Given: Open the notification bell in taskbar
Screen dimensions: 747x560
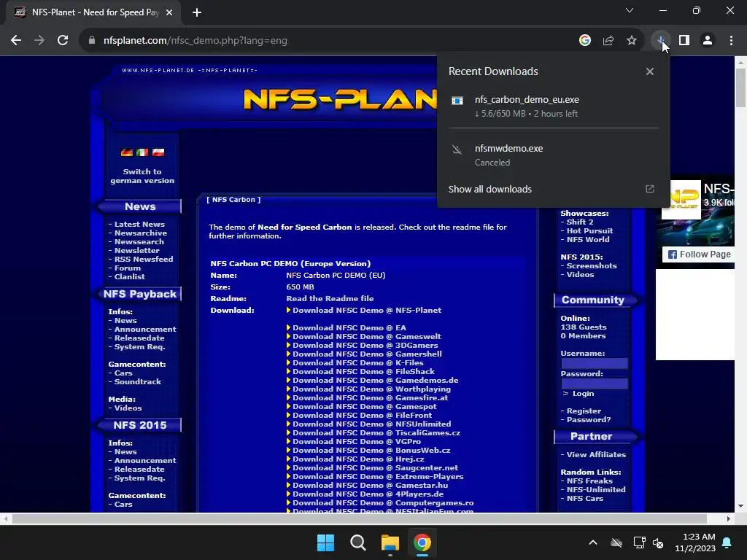Looking at the screenshot, I should (x=727, y=542).
